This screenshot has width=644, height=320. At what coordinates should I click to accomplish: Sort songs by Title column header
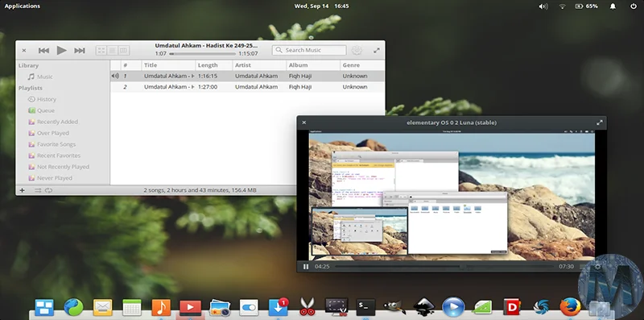(x=168, y=65)
